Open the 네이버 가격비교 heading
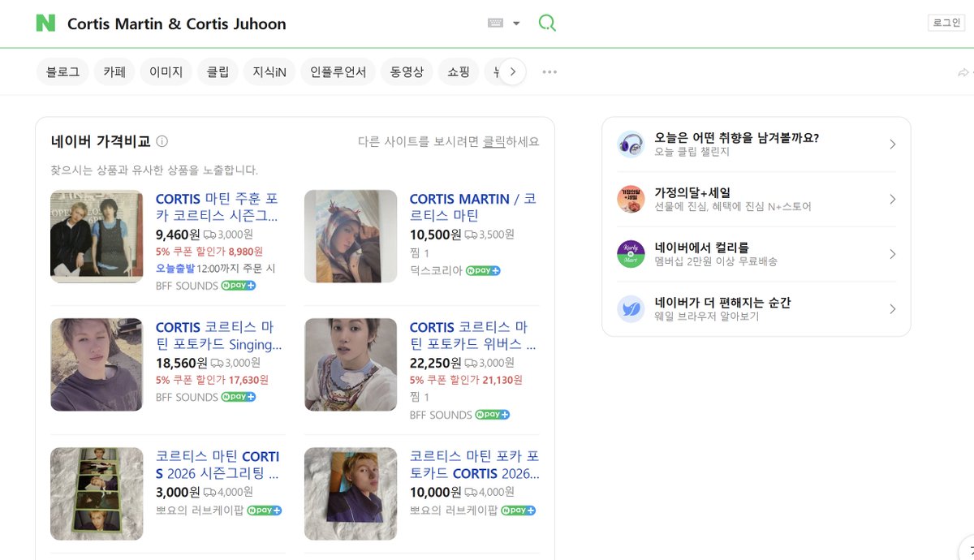Screen dimensions: 974x560 click(x=101, y=141)
